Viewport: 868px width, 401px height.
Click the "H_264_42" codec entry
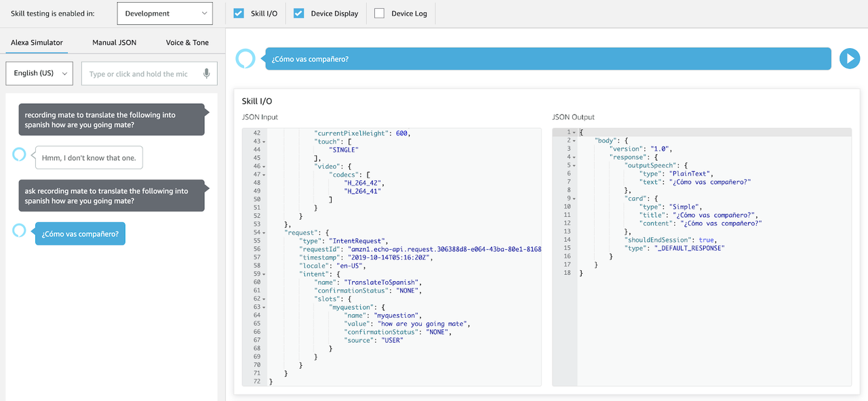point(362,183)
